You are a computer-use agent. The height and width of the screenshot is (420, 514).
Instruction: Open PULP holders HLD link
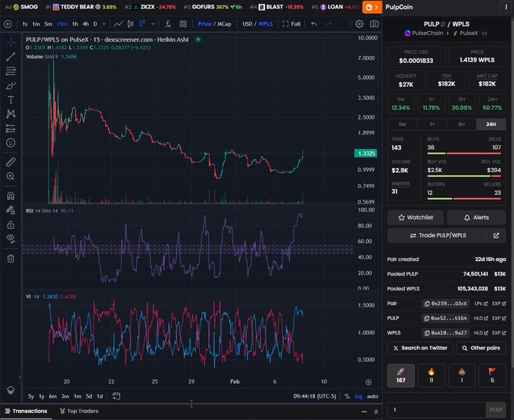(481, 318)
